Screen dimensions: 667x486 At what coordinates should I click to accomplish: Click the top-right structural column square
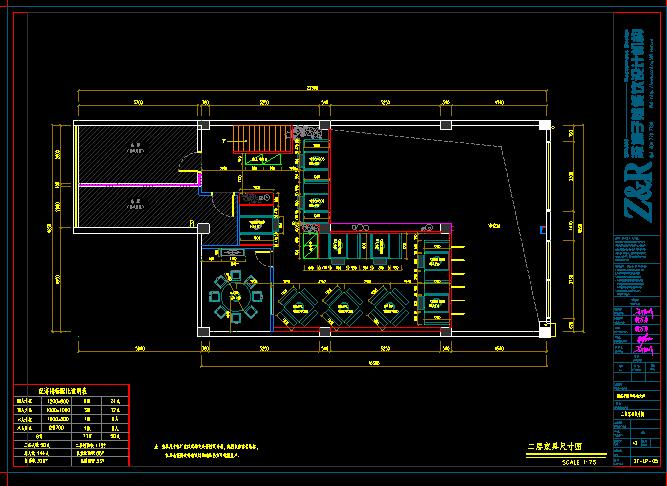click(545, 125)
